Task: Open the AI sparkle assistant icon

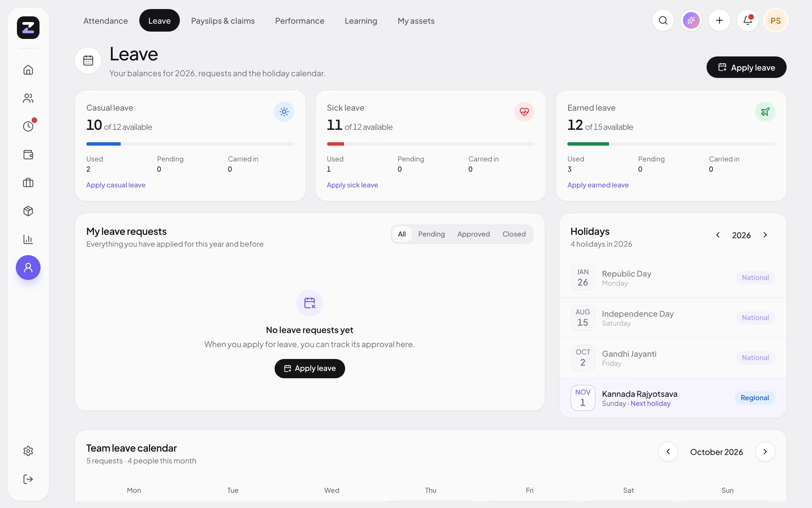Action: click(691, 21)
